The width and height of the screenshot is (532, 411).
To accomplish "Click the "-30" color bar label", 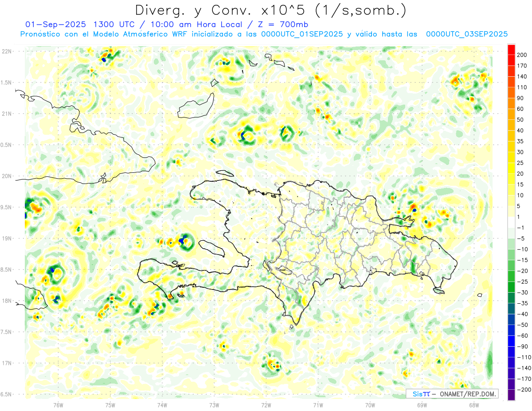I will pos(524,293).
